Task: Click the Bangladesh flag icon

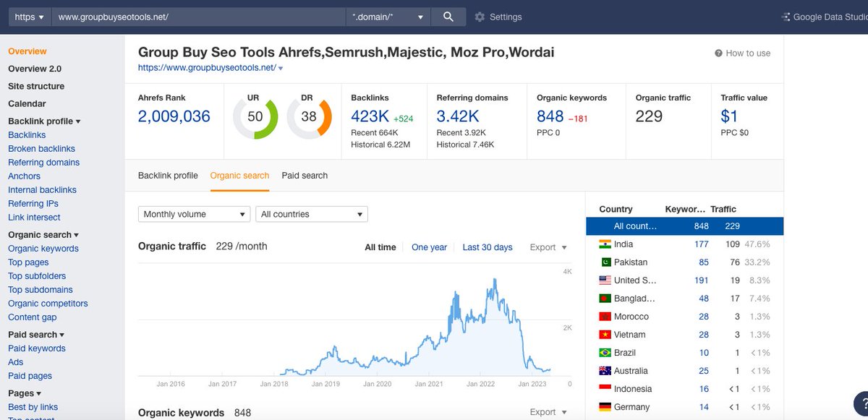Action: (605, 299)
